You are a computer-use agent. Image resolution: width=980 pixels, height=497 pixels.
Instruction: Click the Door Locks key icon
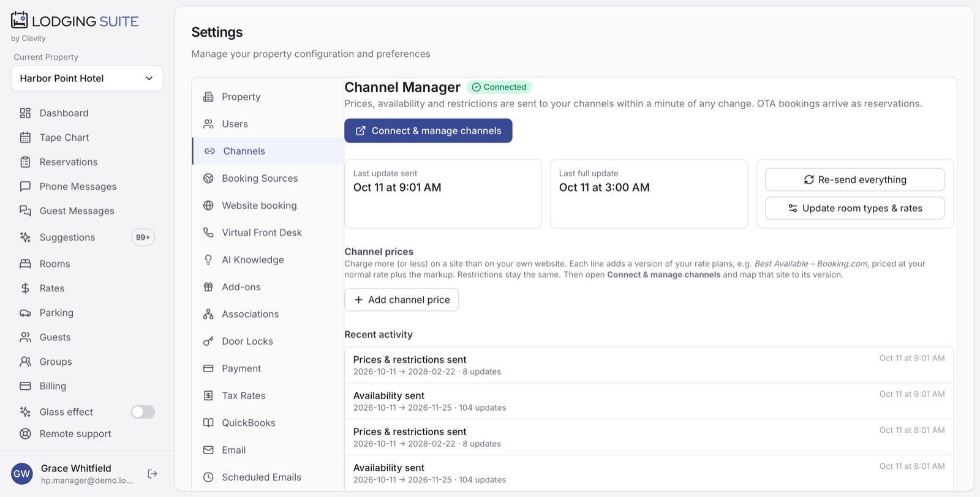[x=208, y=342]
